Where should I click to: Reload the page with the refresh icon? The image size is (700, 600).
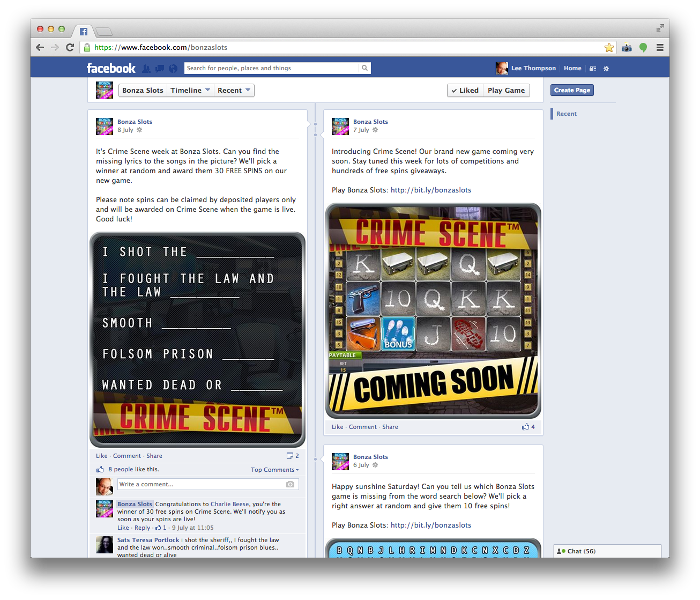click(70, 47)
